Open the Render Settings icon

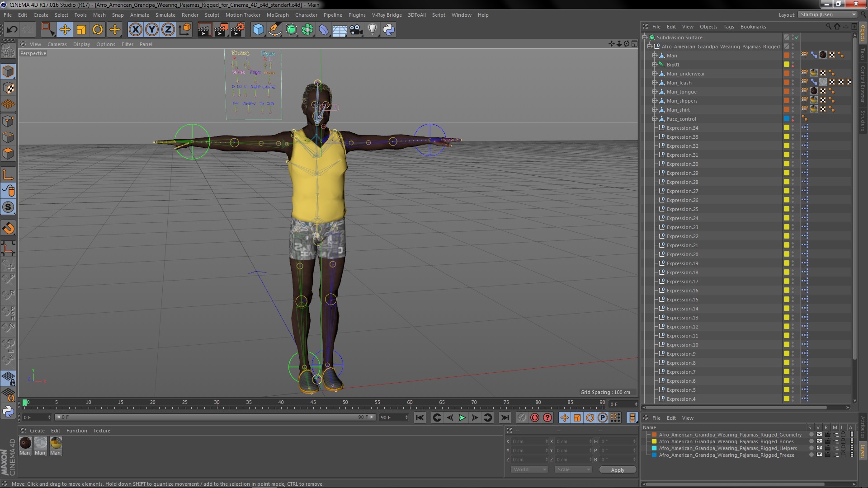[238, 30]
